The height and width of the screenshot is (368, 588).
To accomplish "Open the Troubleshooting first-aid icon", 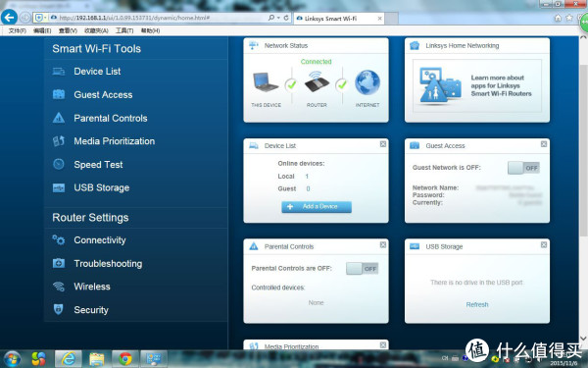I will 59,263.
